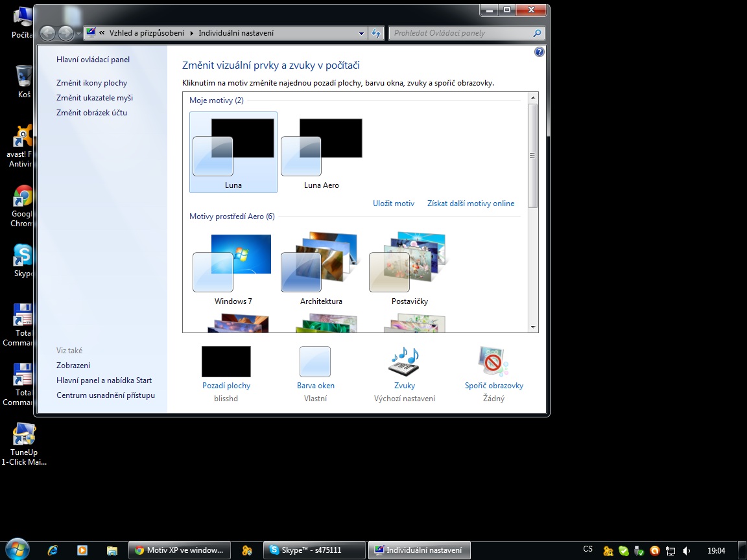Image resolution: width=747 pixels, height=560 pixels.
Task: Click the taskbar clock 19:04
Action: tap(716, 550)
